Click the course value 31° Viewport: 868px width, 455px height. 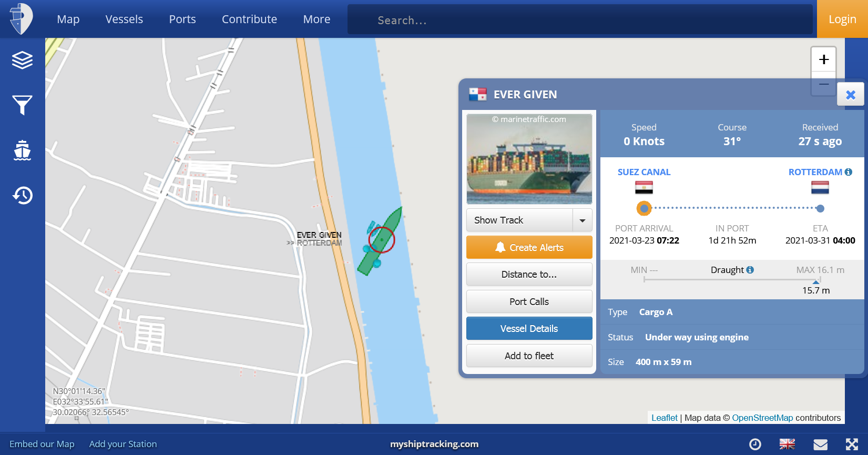pos(732,141)
